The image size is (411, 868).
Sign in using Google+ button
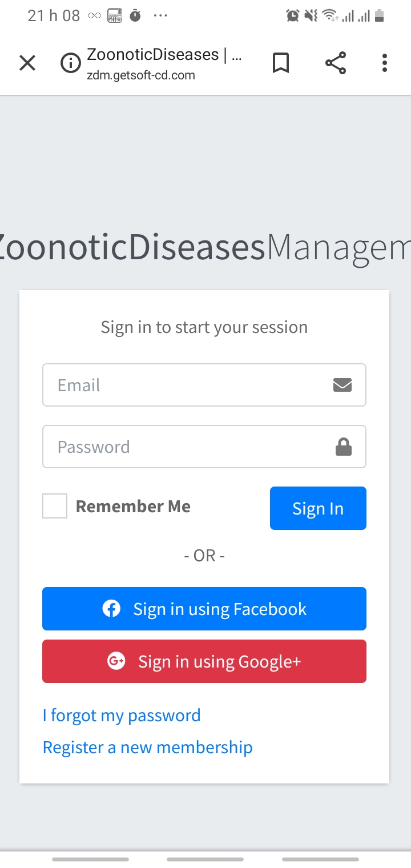tap(204, 661)
